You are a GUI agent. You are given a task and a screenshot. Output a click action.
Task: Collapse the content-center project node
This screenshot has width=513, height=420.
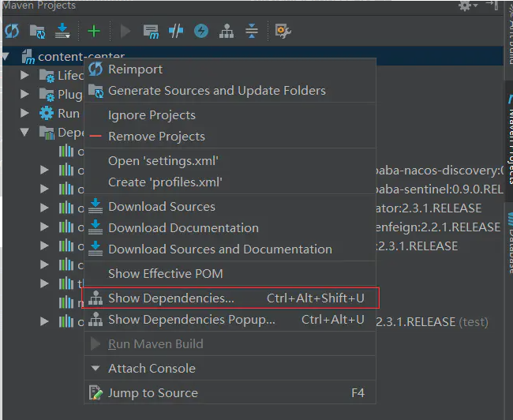(6, 56)
